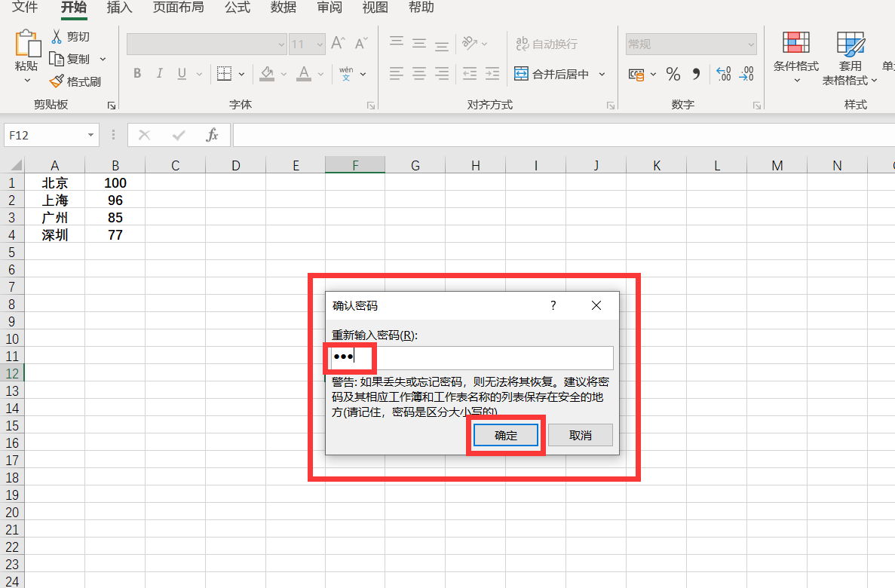Click the Cut (剪切) scissors icon

[x=57, y=36]
